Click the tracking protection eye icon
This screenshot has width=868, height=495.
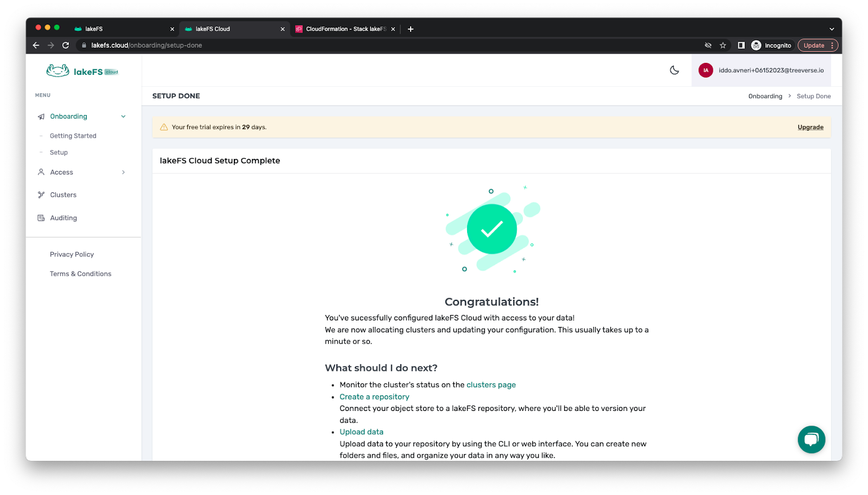(x=708, y=46)
